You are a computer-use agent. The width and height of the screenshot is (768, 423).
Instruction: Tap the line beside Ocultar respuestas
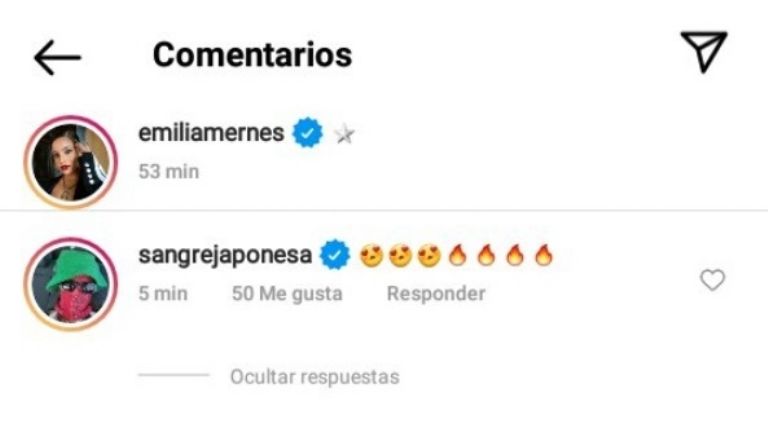pyautogui.click(x=174, y=375)
